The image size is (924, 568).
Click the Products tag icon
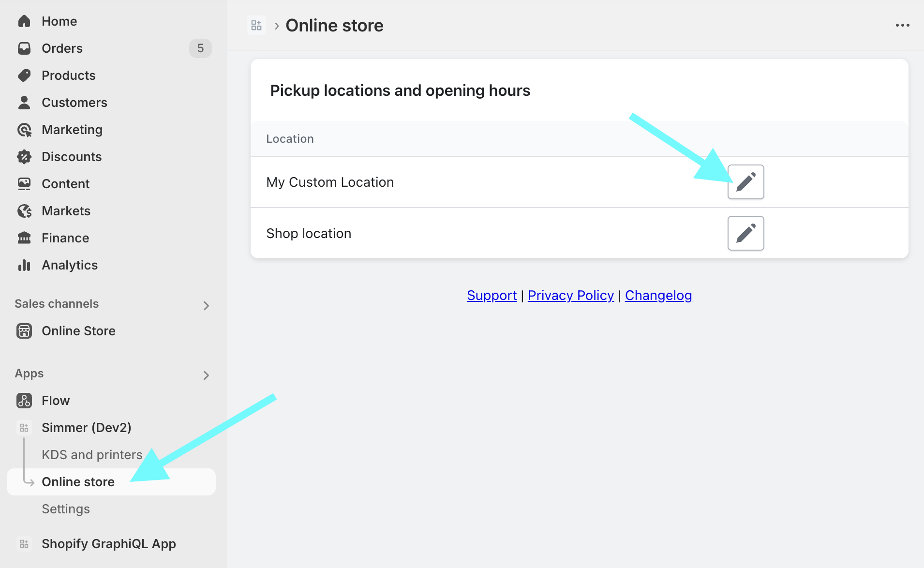[24, 75]
